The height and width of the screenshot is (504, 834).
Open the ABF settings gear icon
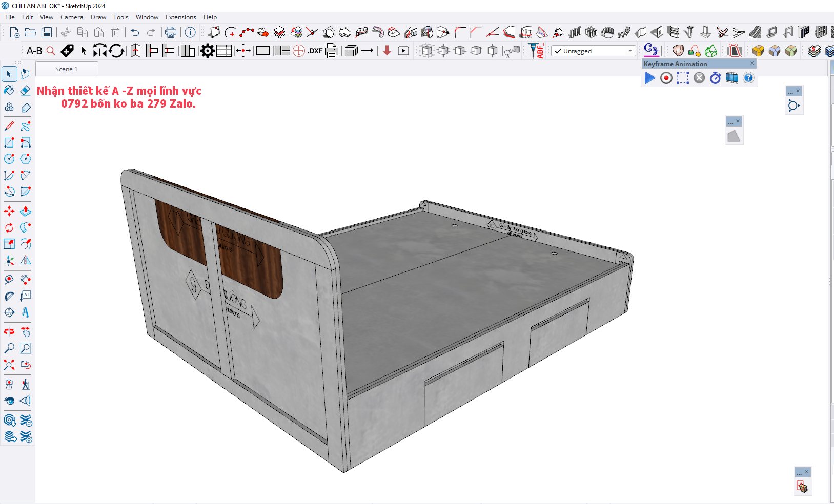(207, 51)
